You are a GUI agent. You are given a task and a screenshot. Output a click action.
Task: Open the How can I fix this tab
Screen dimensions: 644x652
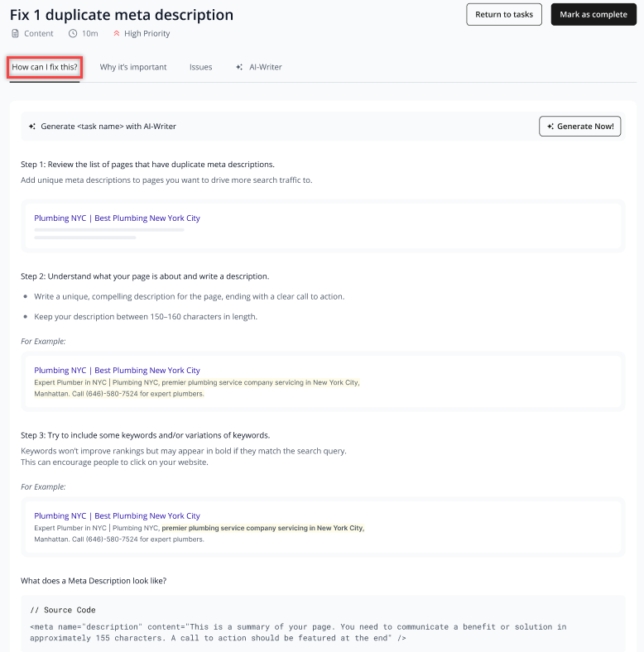[45, 67]
